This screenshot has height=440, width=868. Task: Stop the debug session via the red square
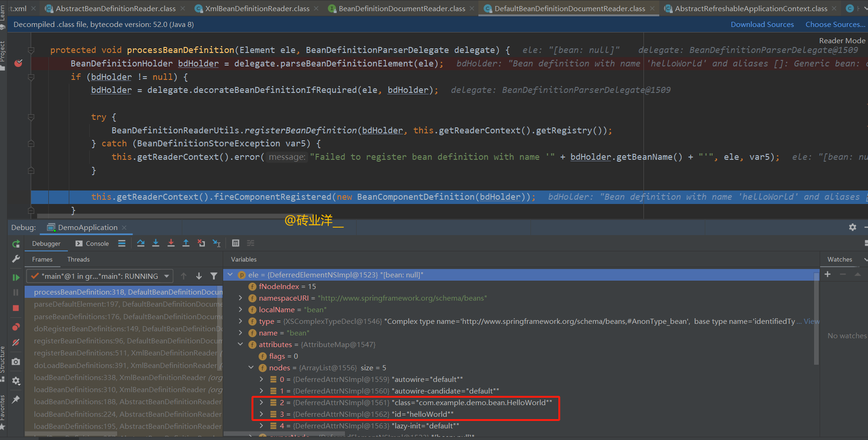[x=16, y=308]
